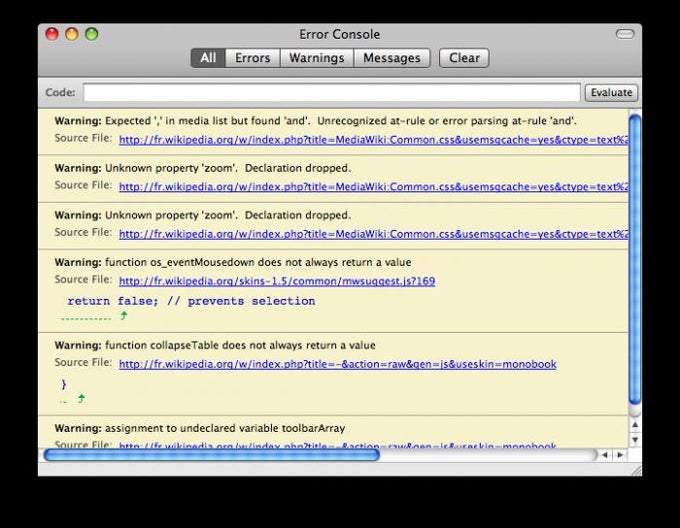680x528 pixels.
Task: Click the scroll up arrow
Action: pyautogui.click(x=634, y=424)
